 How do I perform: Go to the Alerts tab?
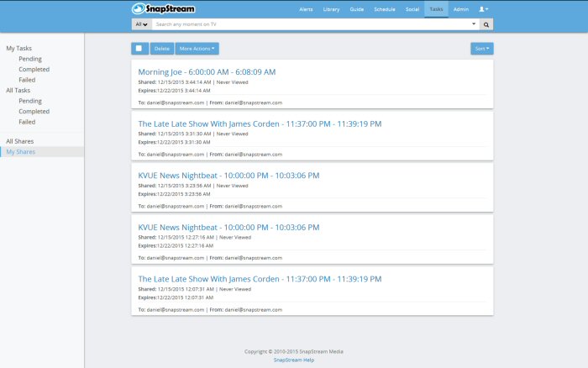(306, 9)
